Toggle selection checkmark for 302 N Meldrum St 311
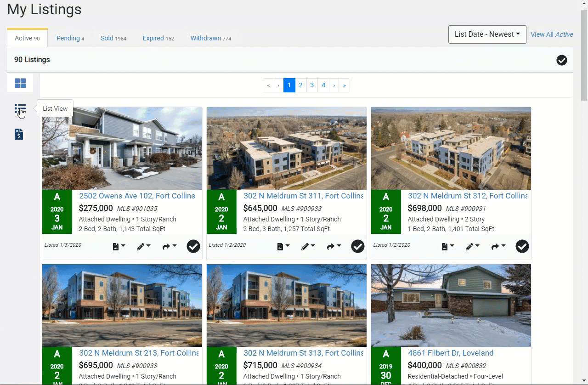The width and height of the screenshot is (588, 385). click(x=358, y=247)
